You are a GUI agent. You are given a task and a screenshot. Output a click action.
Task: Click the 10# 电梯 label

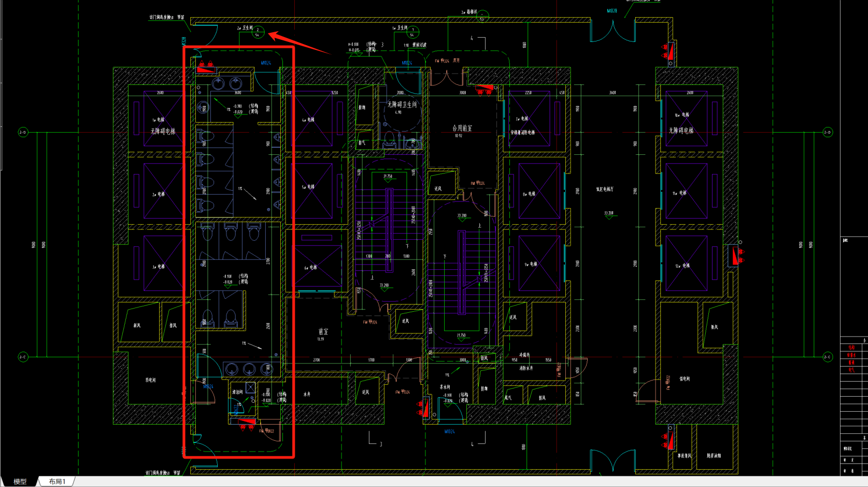tap(682, 115)
